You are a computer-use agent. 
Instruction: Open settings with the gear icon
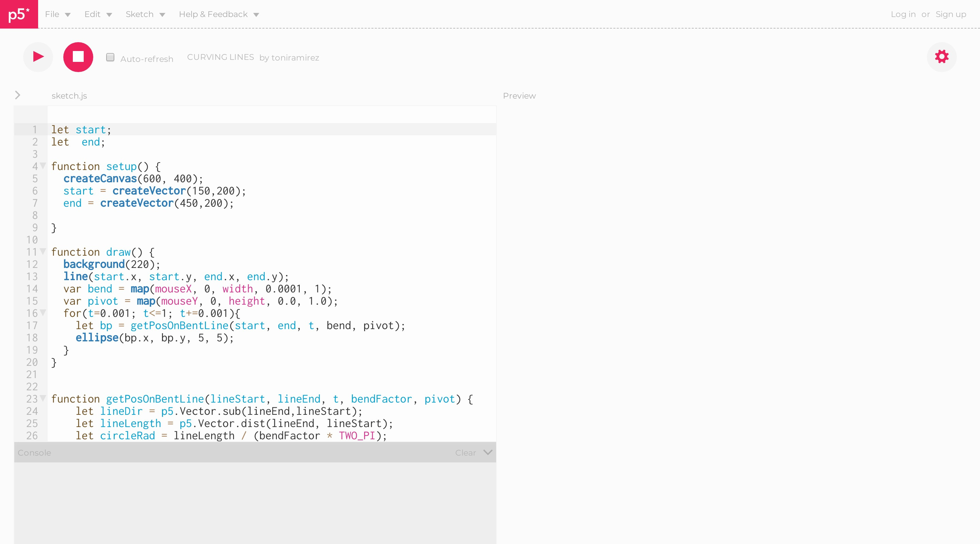(942, 57)
